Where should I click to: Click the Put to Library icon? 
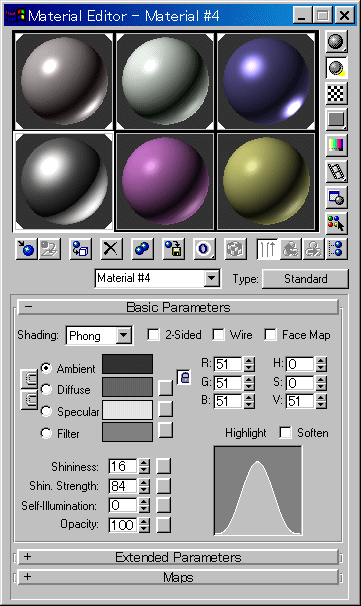pos(173,249)
